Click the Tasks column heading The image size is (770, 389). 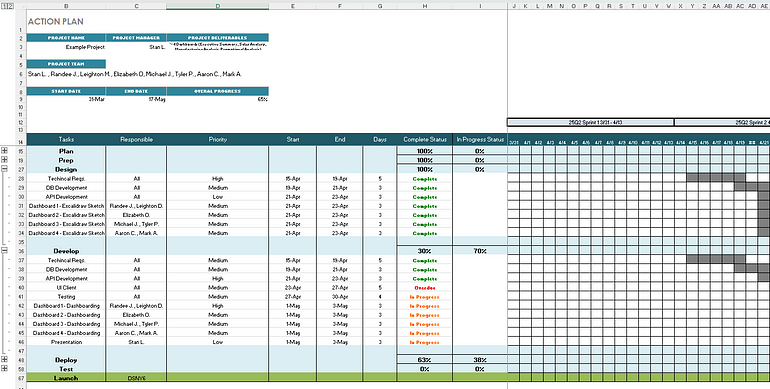coord(66,139)
